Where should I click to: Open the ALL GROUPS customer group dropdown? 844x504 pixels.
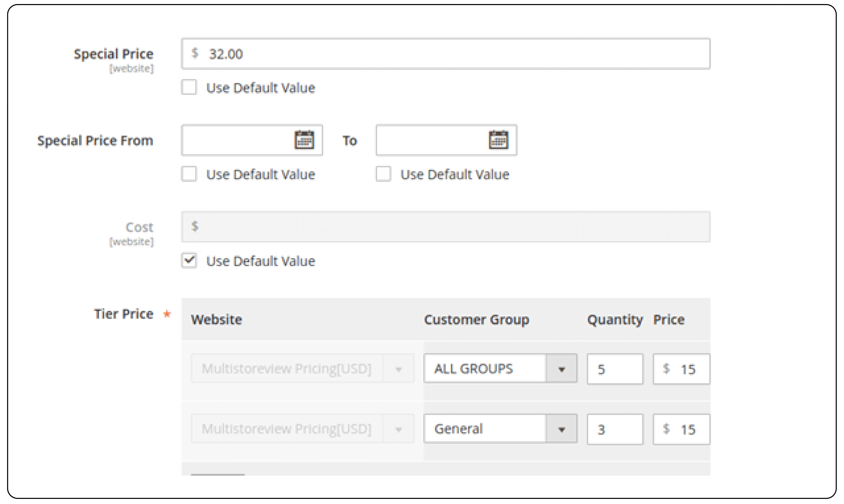pos(500,368)
